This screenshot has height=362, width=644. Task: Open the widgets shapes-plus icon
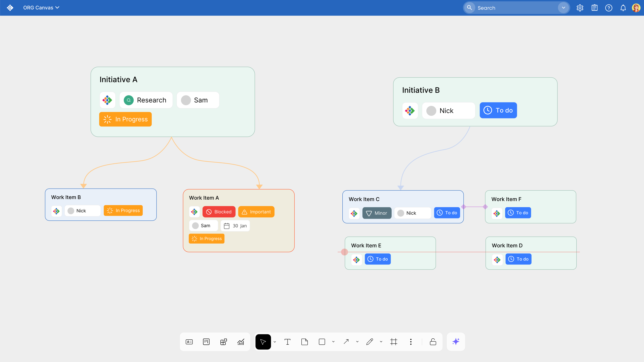[223, 342]
